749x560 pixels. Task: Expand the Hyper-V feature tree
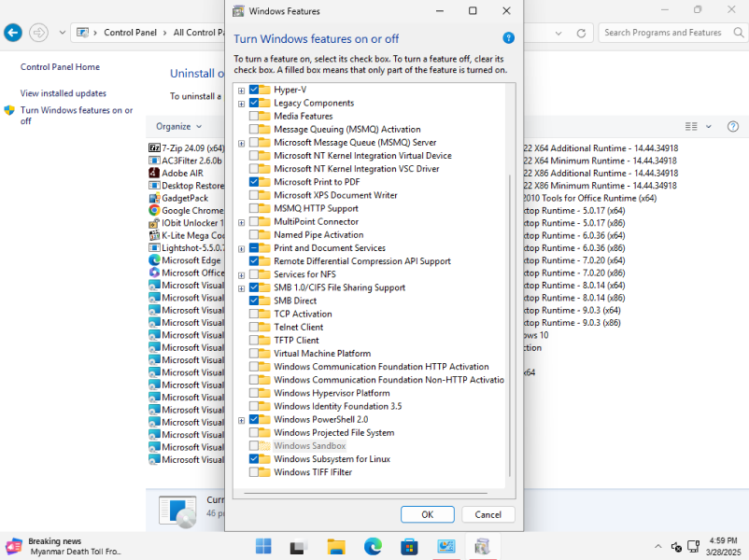(241, 91)
